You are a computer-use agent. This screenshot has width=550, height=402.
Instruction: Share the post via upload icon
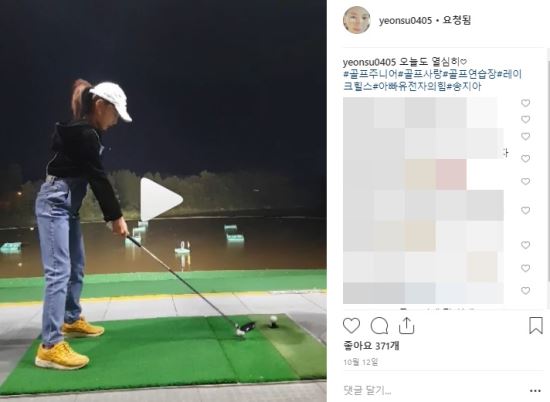(407, 326)
